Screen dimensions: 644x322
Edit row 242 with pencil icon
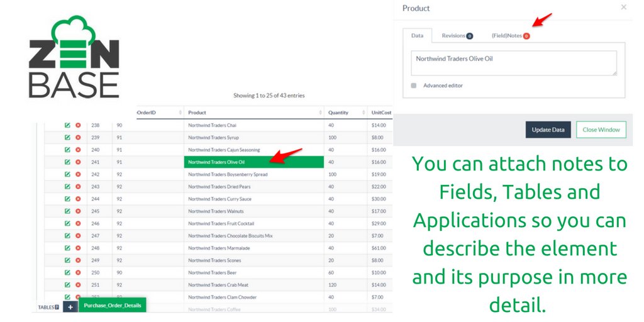[x=68, y=175]
